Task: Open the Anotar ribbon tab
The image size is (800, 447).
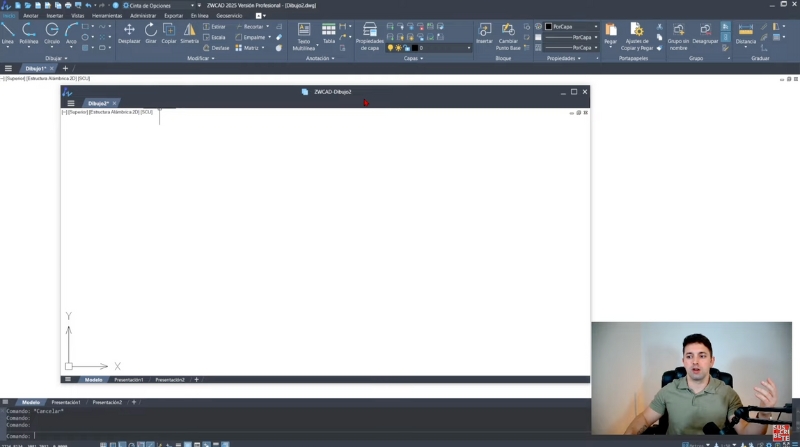Action: 30,16
